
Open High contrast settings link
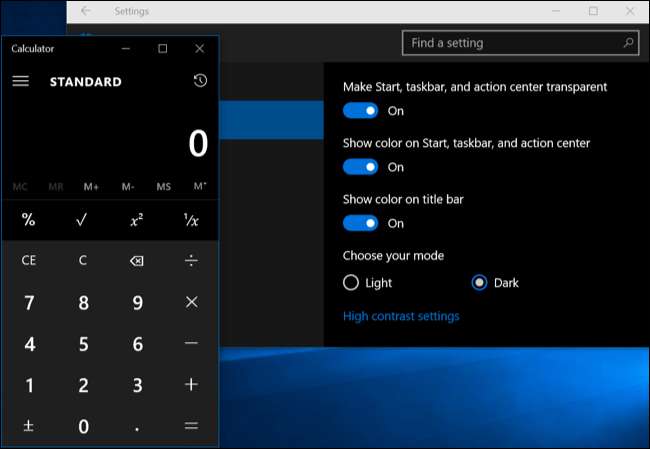point(401,316)
